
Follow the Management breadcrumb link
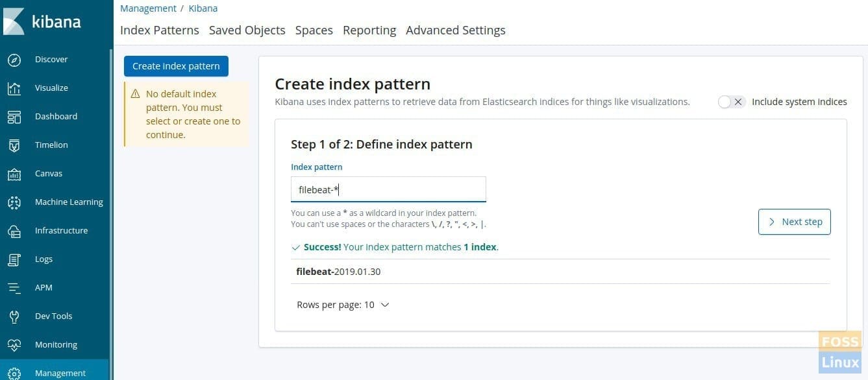148,8
